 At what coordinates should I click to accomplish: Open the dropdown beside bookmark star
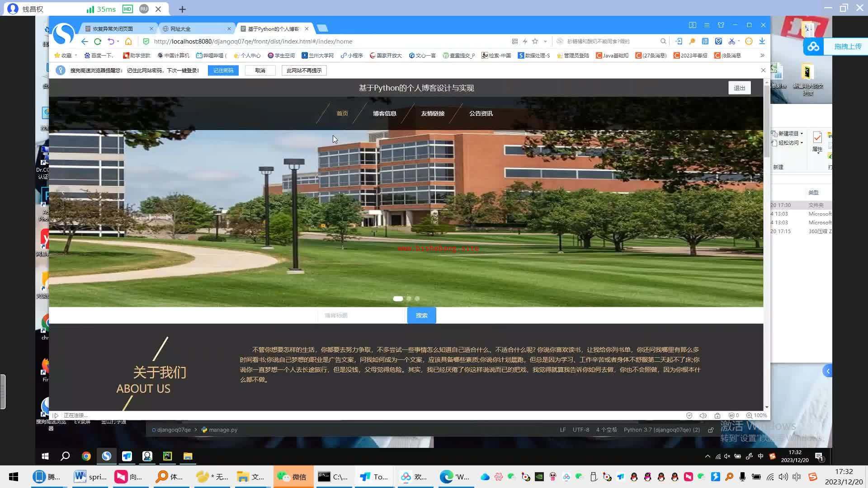point(545,42)
